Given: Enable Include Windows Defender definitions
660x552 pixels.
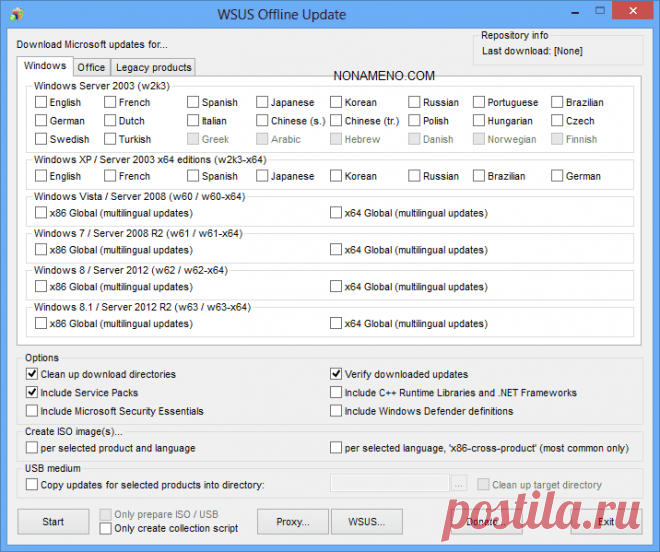Looking at the screenshot, I should pyautogui.click(x=336, y=411).
